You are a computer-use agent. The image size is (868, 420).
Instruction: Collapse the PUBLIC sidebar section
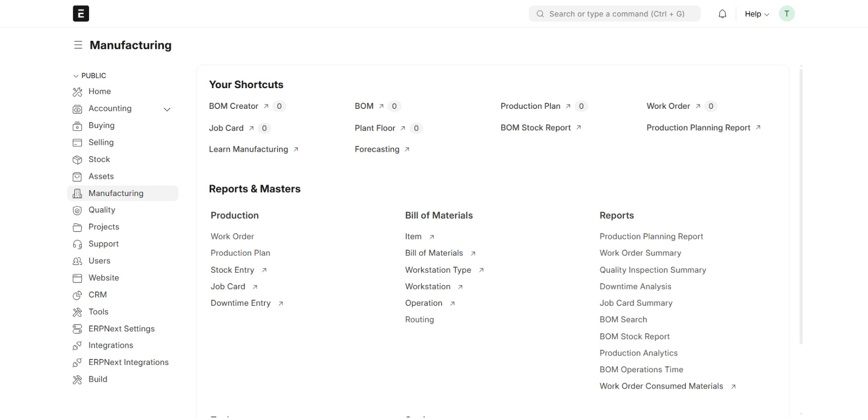coord(90,76)
